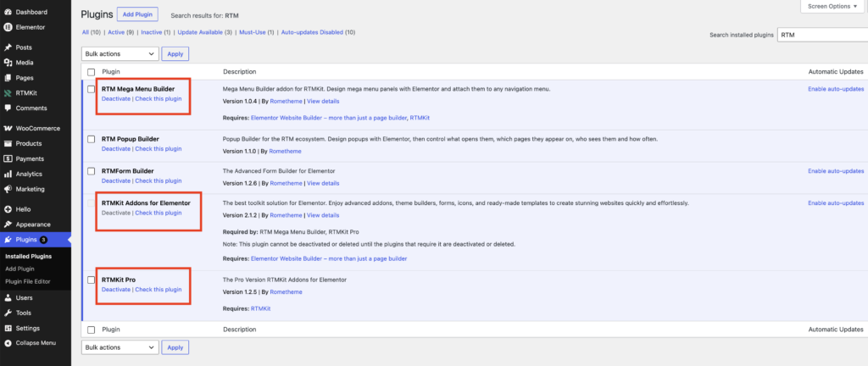Click the Elementor logo icon
868x366 pixels.
coord(8,27)
